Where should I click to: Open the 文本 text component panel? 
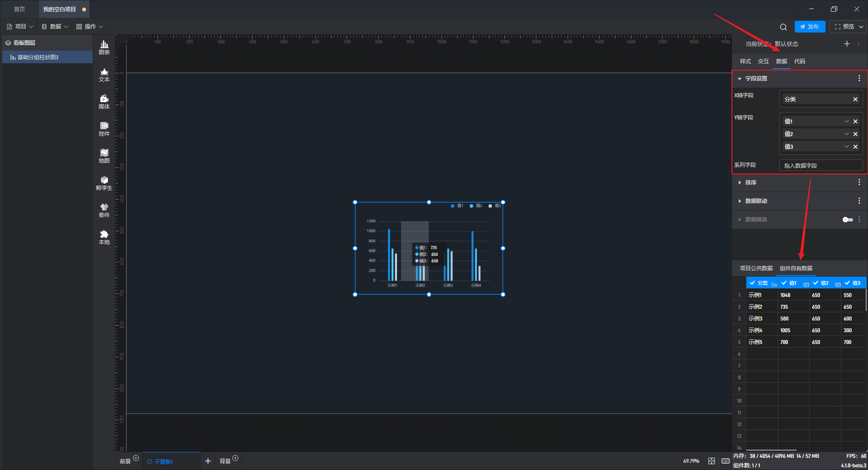(104, 75)
